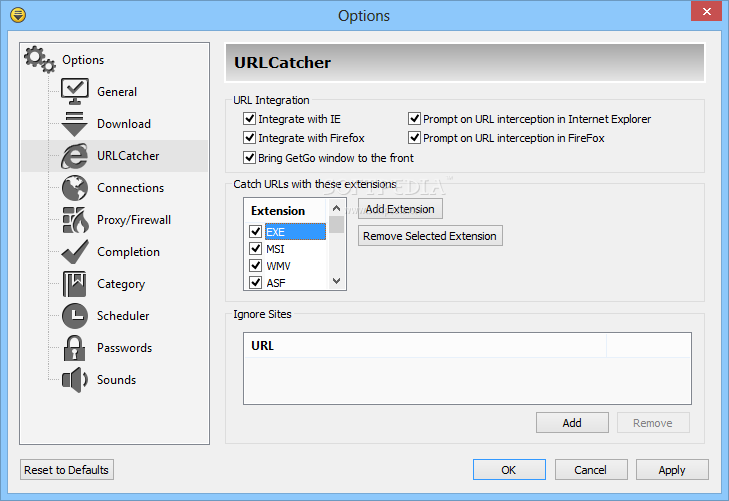Uncheck the EXE extension checkbox
729x501 pixels.
point(255,231)
